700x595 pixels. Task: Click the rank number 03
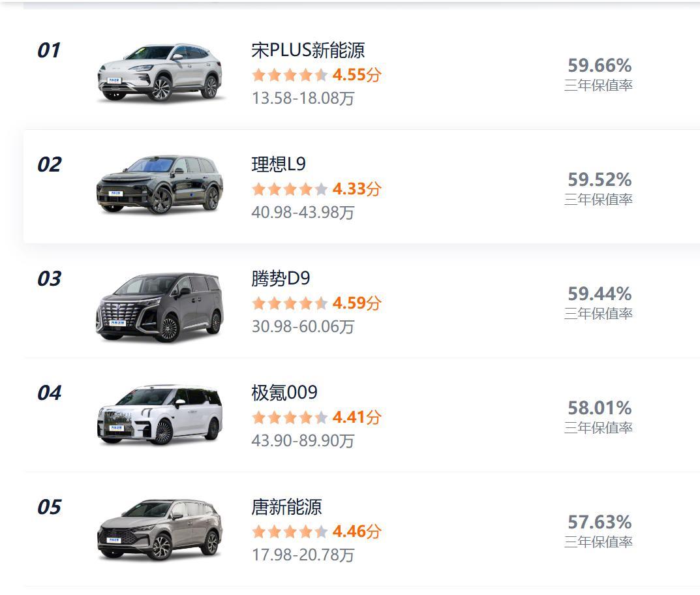[49, 279]
